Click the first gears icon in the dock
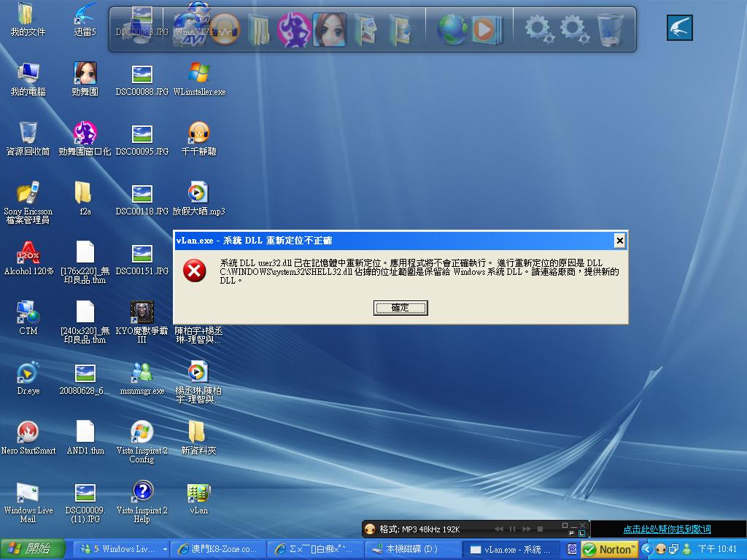The width and height of the screenshot is (747, 560). (539, 29)
